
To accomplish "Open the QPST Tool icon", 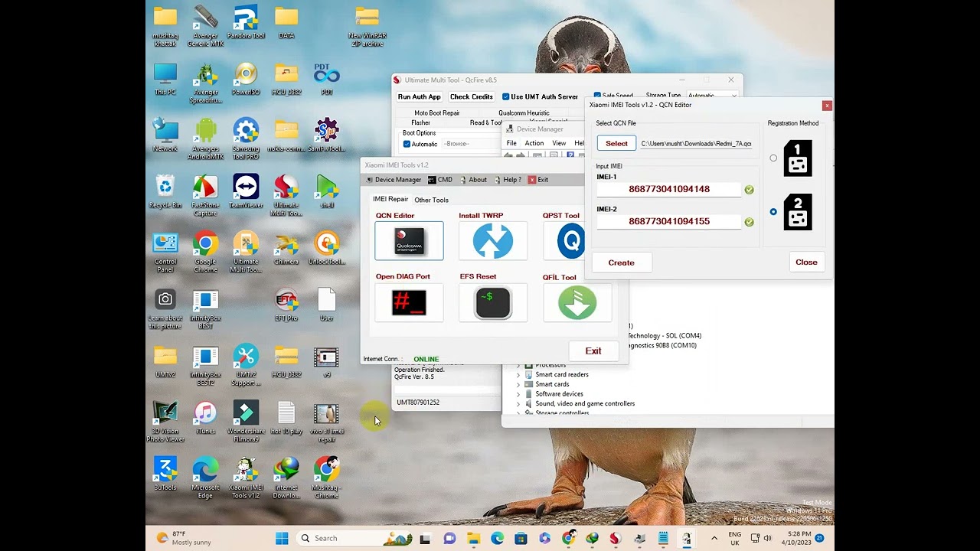I will coord(565,241).
